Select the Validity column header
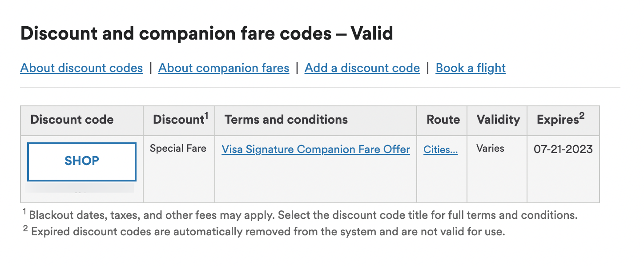This screenshot has height=266, width=644. [497, 120]
